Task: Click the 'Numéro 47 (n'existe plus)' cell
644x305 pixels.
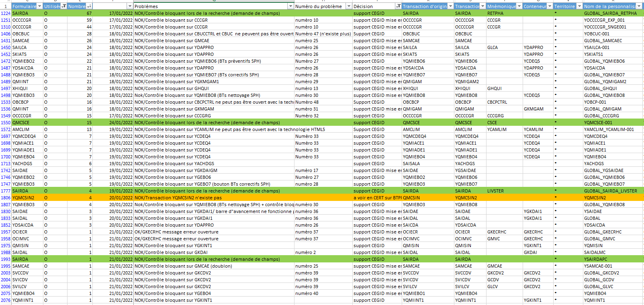Action: (323, 34)
